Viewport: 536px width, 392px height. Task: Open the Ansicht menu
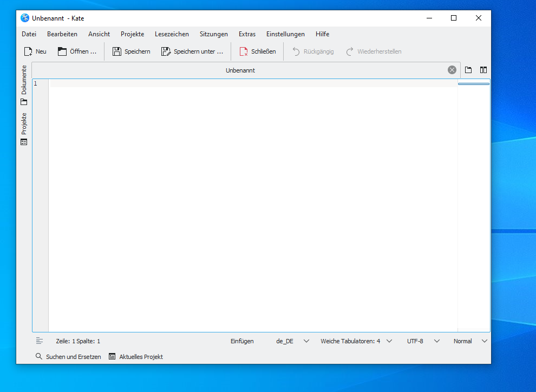99,34
